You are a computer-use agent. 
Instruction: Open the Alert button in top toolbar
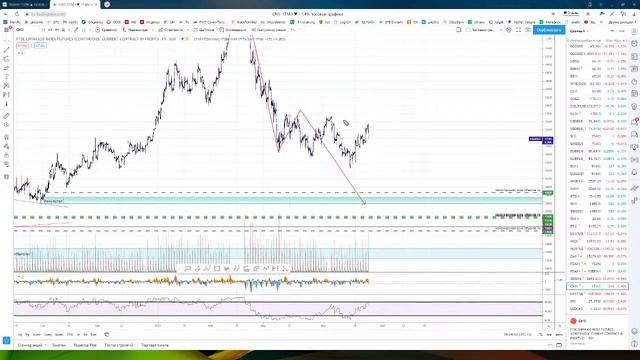pyautogui.click(x=233, y=30)
